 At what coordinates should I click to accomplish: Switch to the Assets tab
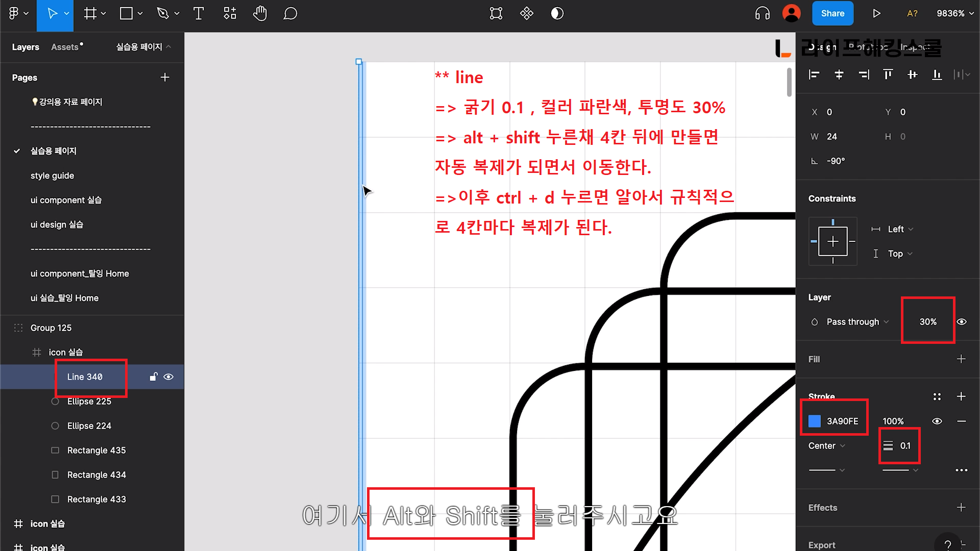(65, 47)
